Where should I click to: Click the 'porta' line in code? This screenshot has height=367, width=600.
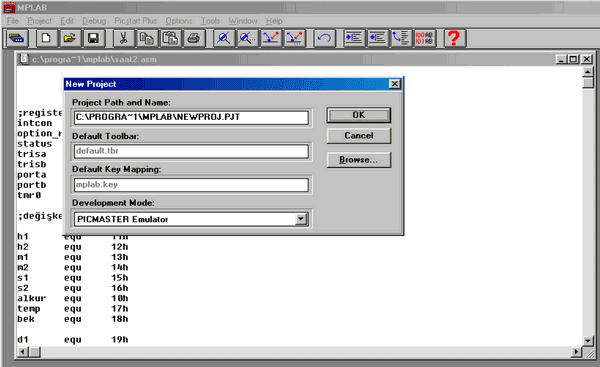coord(32,175)
